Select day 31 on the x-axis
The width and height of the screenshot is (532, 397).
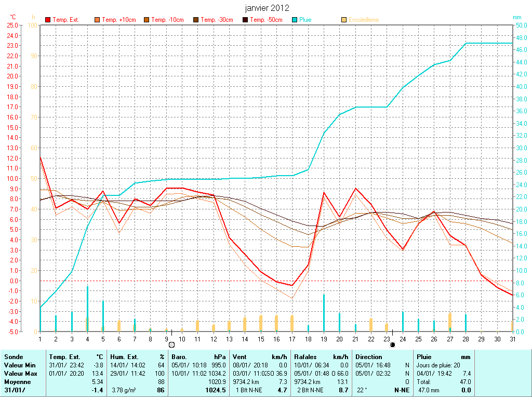pos(512,339)
